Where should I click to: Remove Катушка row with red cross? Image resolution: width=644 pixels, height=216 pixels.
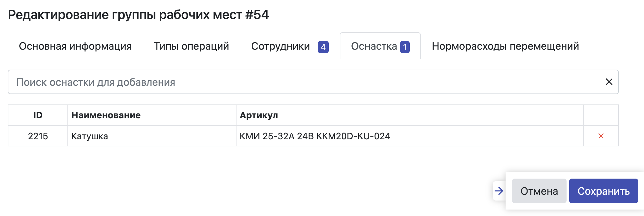pos(601,136)
